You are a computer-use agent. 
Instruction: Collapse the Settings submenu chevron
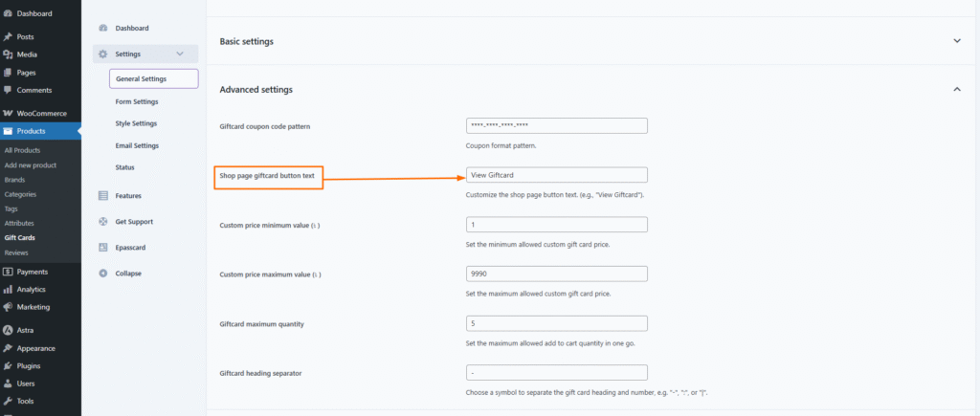pos(180,54)
